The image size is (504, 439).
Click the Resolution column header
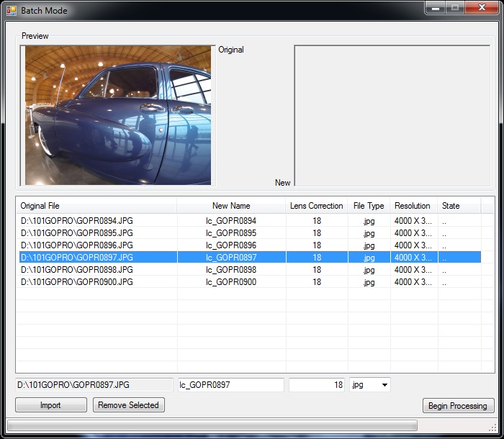(414, 206)
